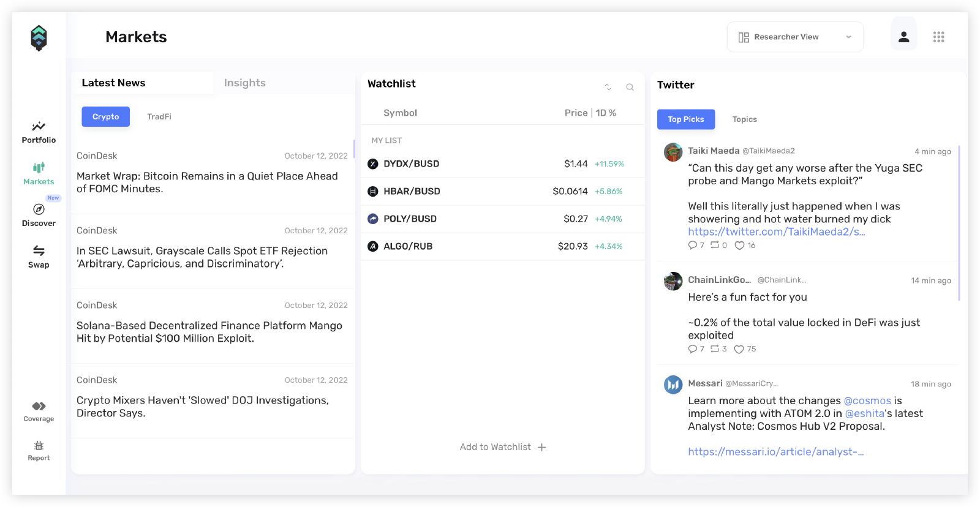
Task: Select the Crypto news filter
Action: click(x=105, y=116)
